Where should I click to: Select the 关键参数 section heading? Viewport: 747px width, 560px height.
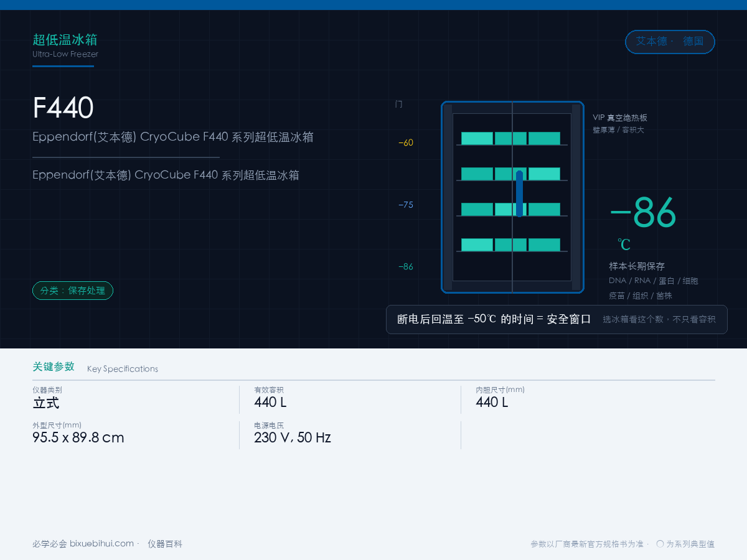click(x=54, y=366)
